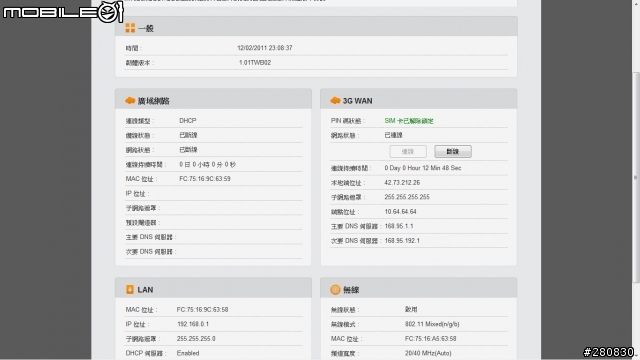The image size is (640, 360).
Task: Select the subnet mask 255.255.255.255
Action: (407, 197)
